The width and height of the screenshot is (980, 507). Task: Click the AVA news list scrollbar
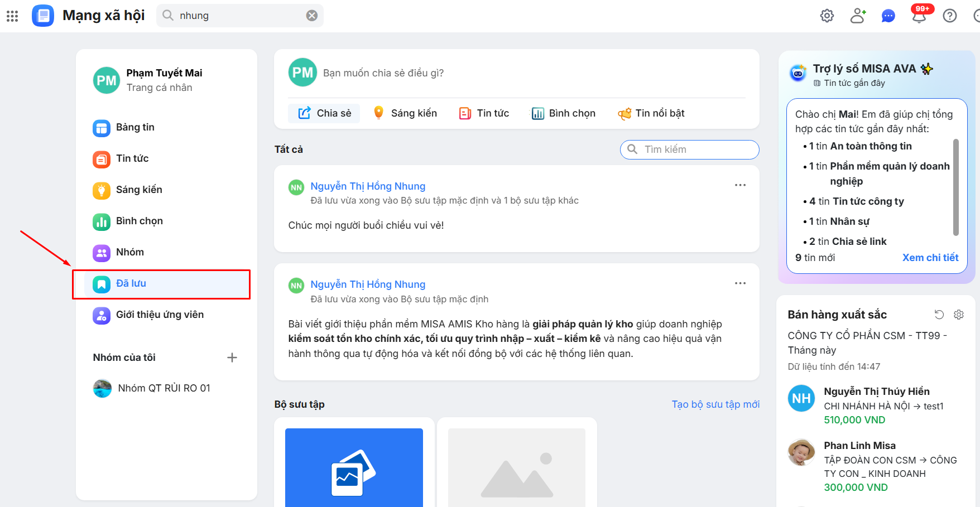[956, 187]
